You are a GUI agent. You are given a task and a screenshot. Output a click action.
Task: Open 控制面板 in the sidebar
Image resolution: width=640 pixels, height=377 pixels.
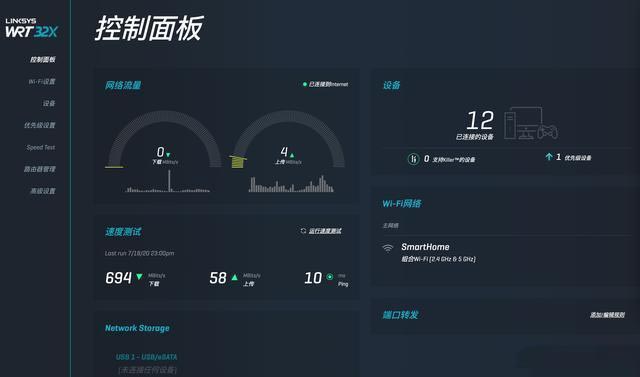[42, 60]
